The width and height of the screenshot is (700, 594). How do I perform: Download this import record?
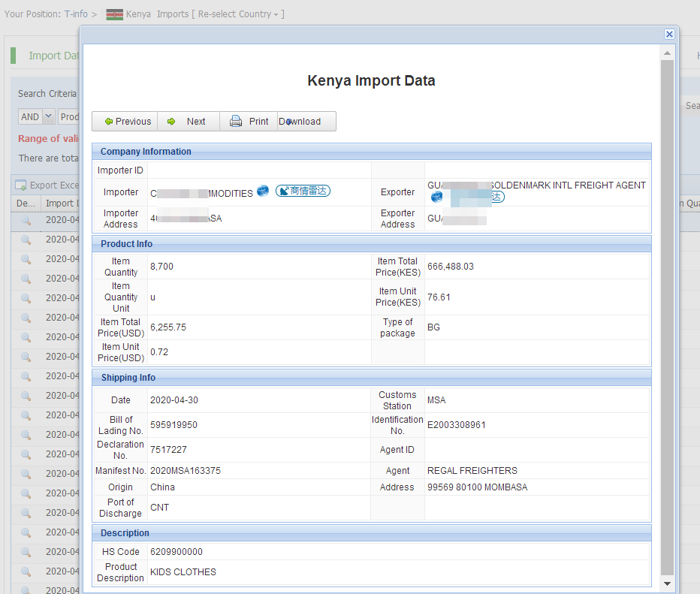click(300, 122)
